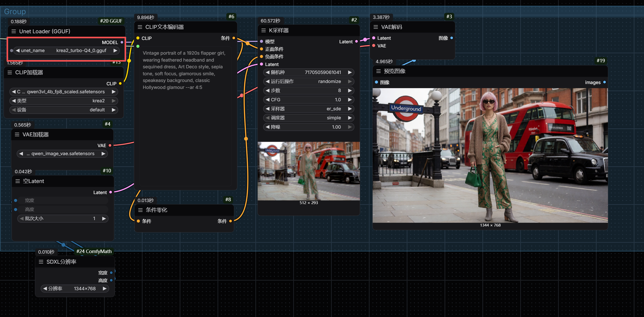
Task: Click the 512 × 293 preview thumbnail in K采样器
Action: tap(309, 171)
